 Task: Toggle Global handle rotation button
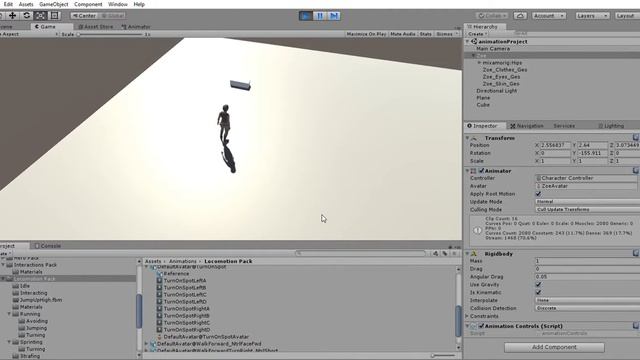[x=112, y=16]
